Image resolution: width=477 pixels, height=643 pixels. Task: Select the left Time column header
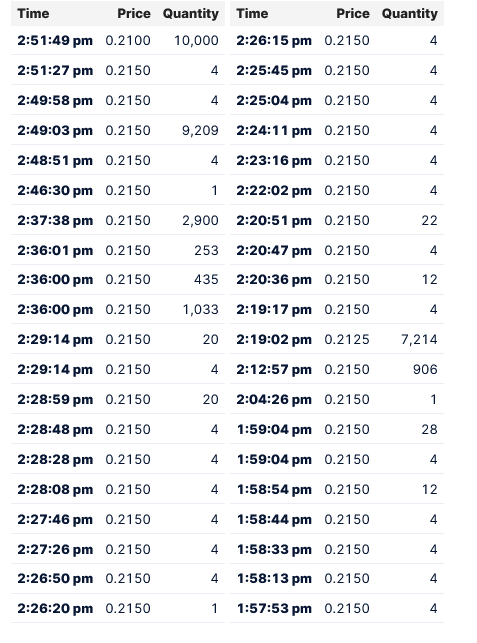tap(33, 14)
